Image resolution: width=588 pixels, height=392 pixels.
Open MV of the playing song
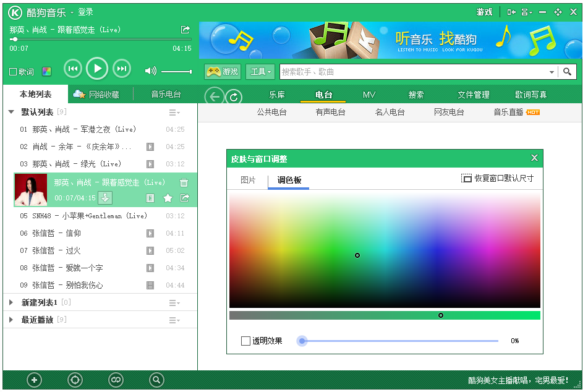coord(150,198)
